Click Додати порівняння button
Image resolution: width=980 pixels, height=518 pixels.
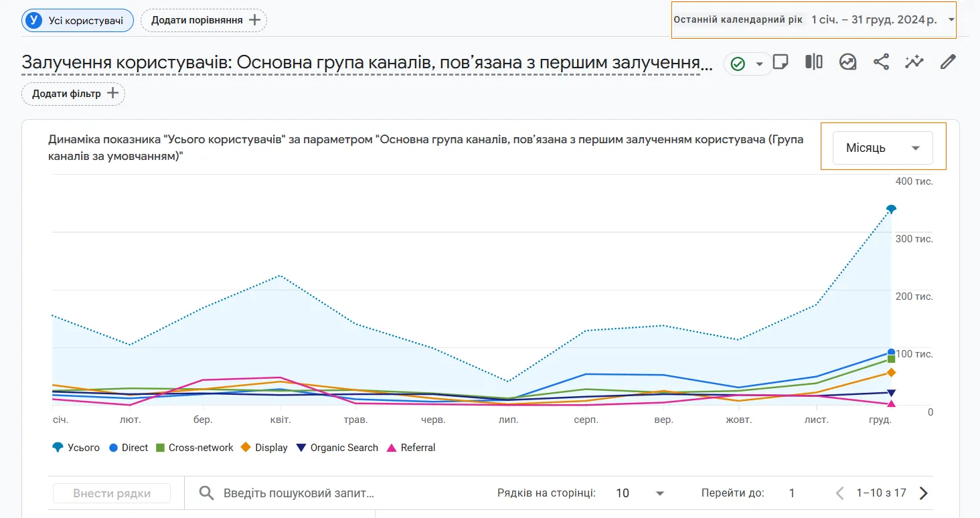click(203, 20)
